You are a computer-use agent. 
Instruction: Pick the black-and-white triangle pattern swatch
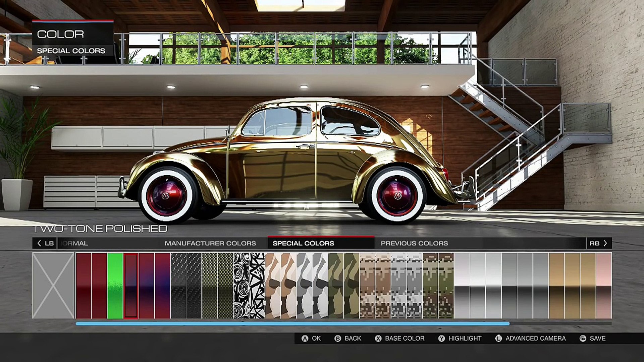tap(257, 286)
